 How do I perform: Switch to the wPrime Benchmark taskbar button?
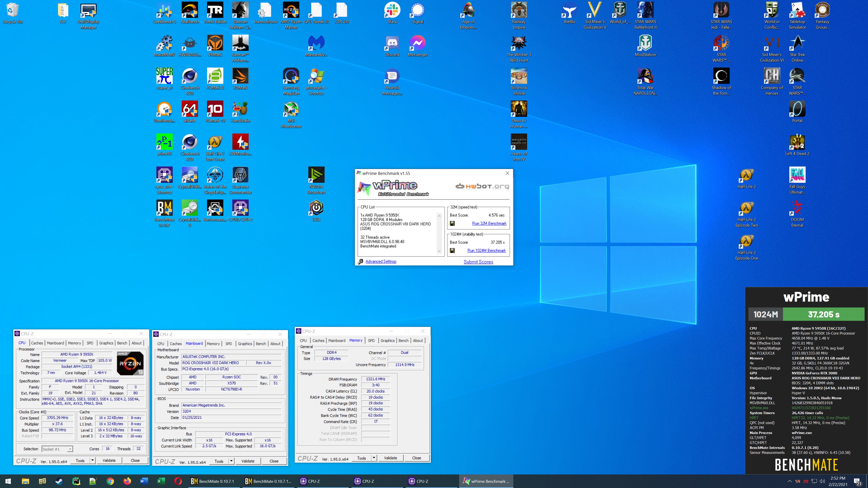[486, 481]
